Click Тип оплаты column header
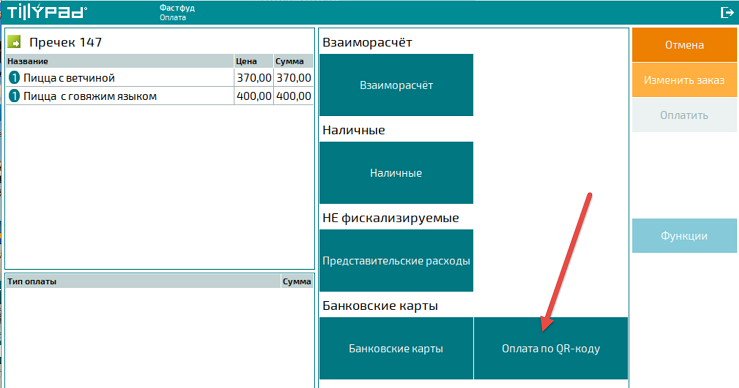Screen dimensions: 739x388 (143, 281)
